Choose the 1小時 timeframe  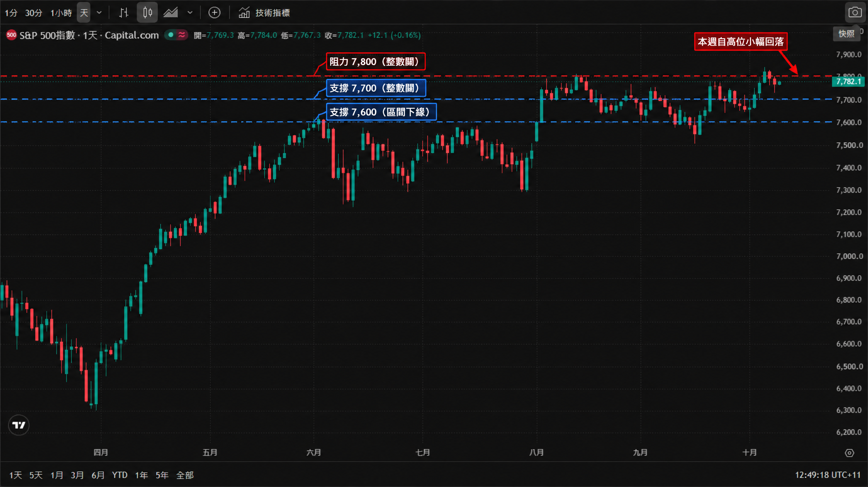tap(61, 13)
